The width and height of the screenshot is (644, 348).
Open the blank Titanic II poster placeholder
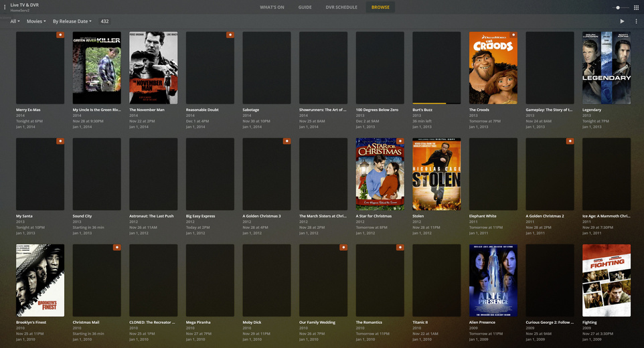tap(436, 280)
